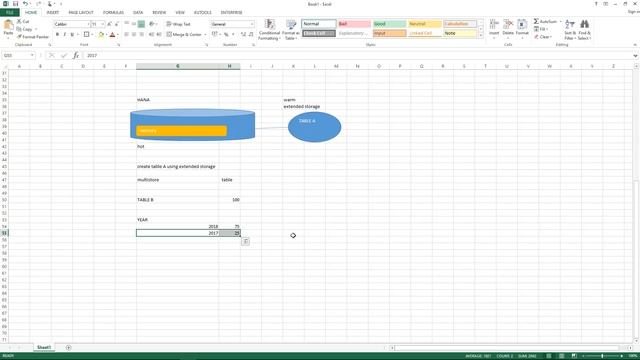The width and height of the screenshot is (640, 360).
Task: Click the formula bar showing 2017
Action: coord(357,55)
